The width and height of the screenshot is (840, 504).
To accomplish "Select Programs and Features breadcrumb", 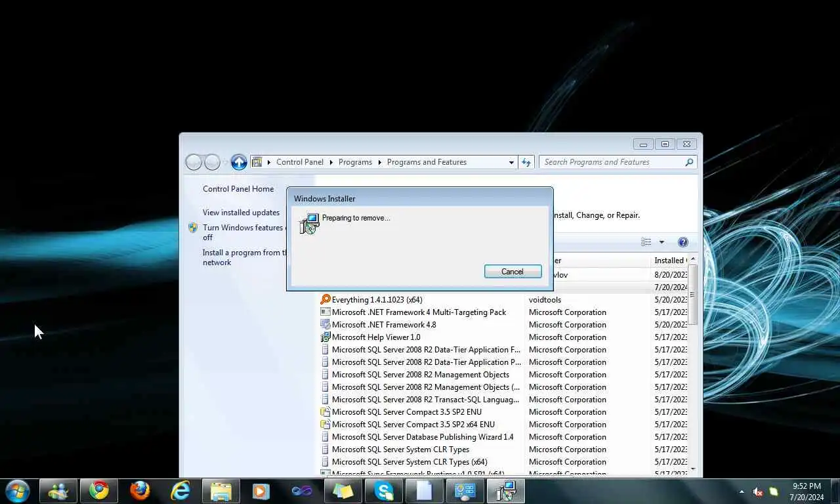I will [x=427, y=162].
